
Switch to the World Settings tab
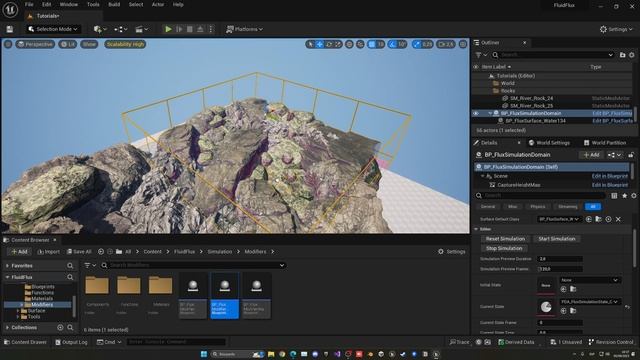click(549, 143)
